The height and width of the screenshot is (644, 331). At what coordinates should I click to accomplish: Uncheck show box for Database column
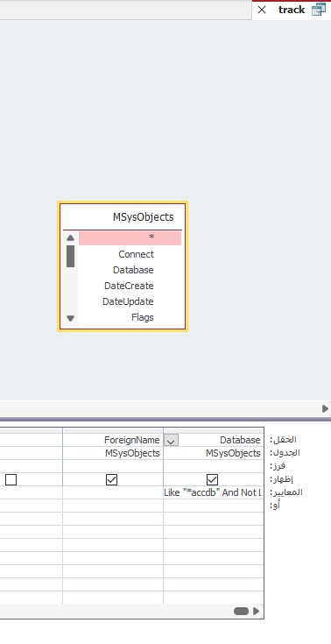(x=212, y=479)
